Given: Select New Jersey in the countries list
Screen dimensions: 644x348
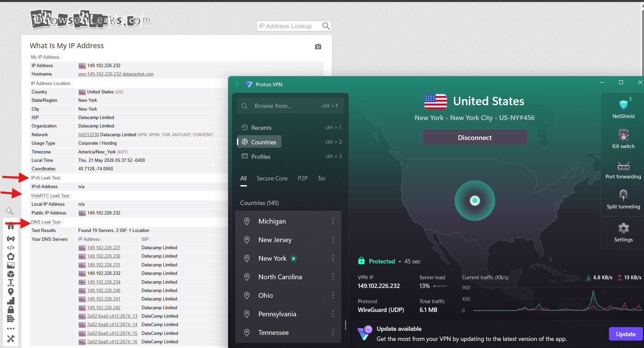Looking at the screenshot, I should click(x=288, y=240).
